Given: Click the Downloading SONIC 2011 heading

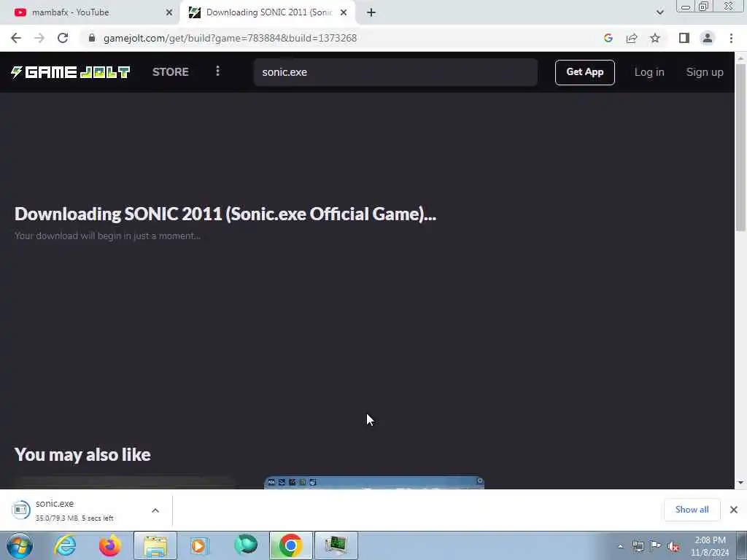Looking at the screenshot, I should (225, 214).
